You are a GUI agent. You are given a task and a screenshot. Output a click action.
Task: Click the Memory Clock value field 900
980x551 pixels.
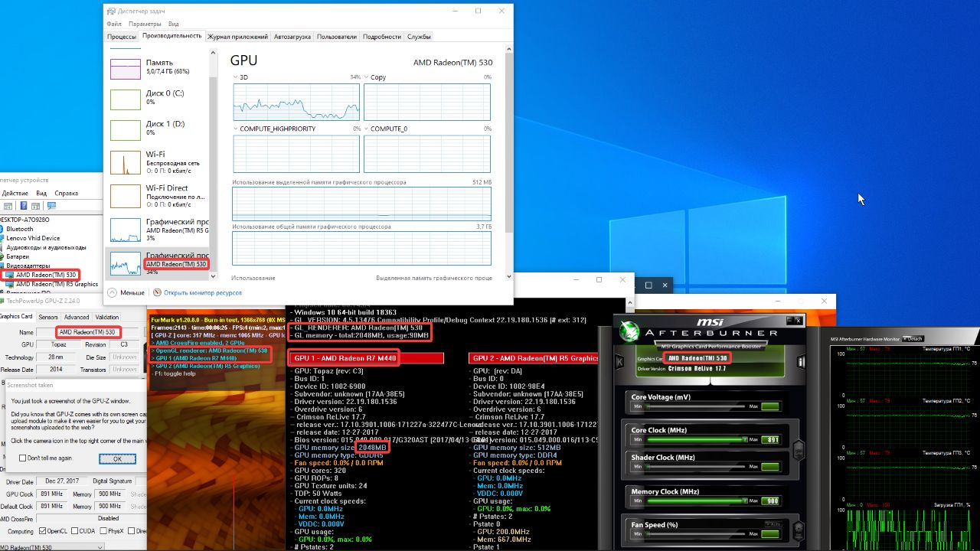tap(769, 501)
